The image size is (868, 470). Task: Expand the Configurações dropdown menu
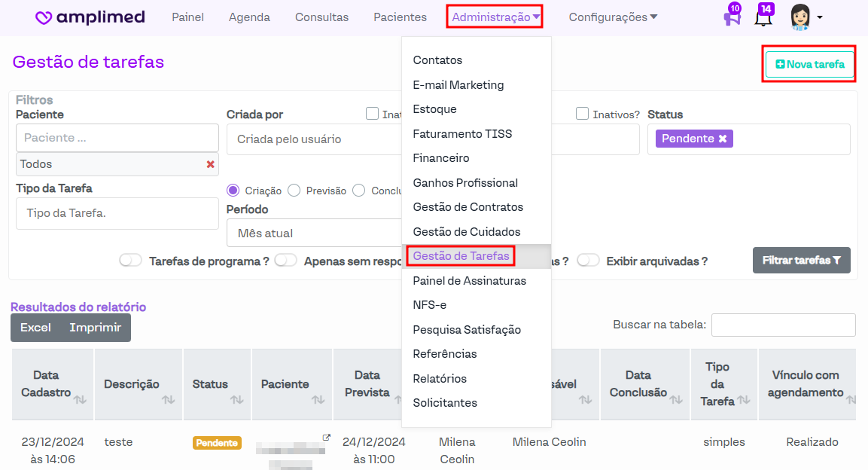[x=613, y=17]
